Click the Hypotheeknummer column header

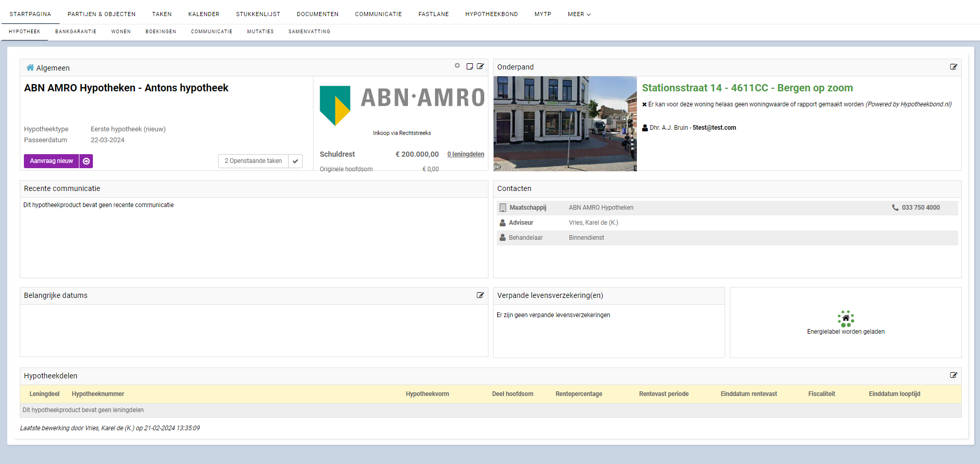[98, 394]
